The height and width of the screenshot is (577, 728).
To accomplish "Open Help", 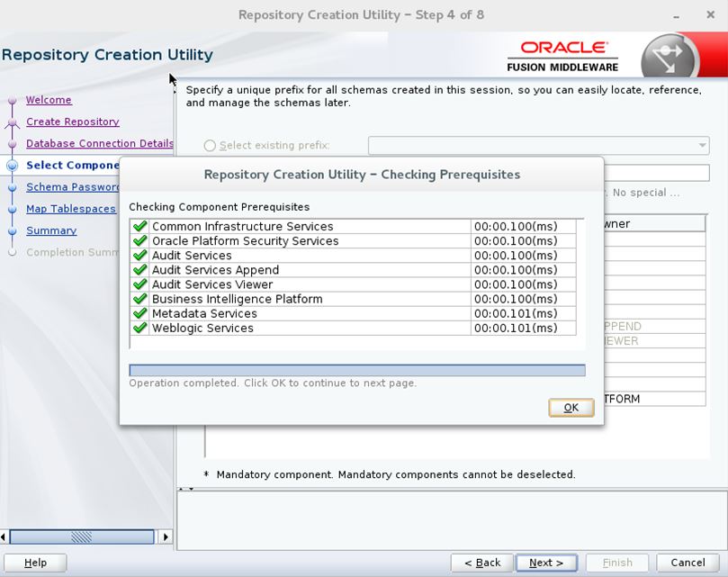I will [35, 562].
